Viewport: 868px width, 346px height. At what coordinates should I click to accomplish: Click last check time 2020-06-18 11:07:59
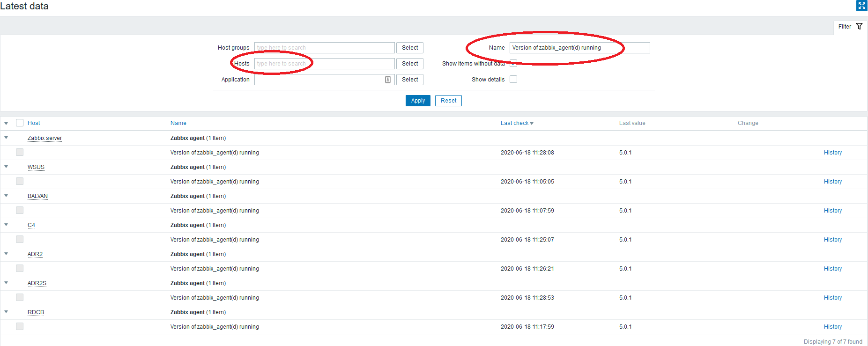point(527,211)
